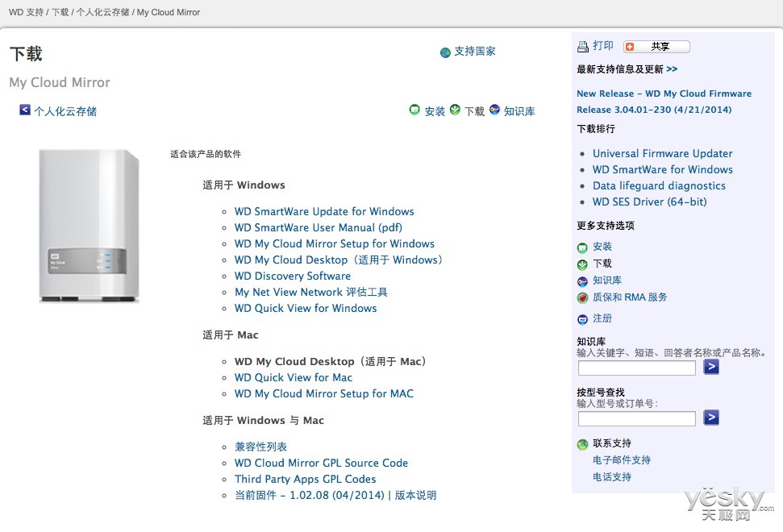Open 质保和 RMA 服务 link
The height and width of the screenshot is (532, 783).
pos(630,297)
